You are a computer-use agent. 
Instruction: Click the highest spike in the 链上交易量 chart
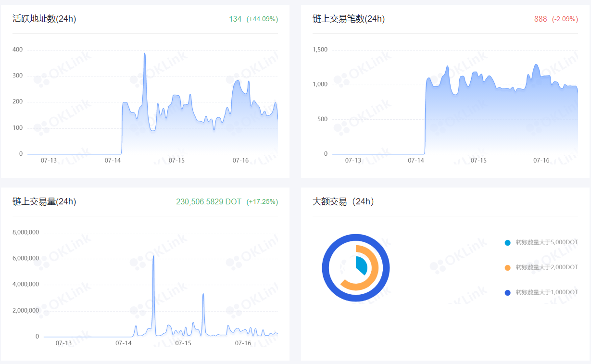pos(153,256)
